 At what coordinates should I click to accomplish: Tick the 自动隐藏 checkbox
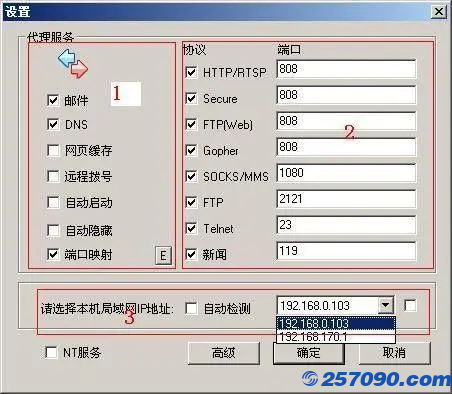[53, 230]
